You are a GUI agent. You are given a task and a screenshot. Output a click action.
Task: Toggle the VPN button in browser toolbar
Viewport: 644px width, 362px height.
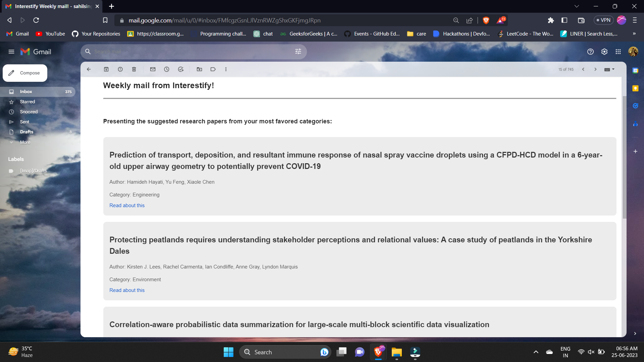tap(603, 20)
